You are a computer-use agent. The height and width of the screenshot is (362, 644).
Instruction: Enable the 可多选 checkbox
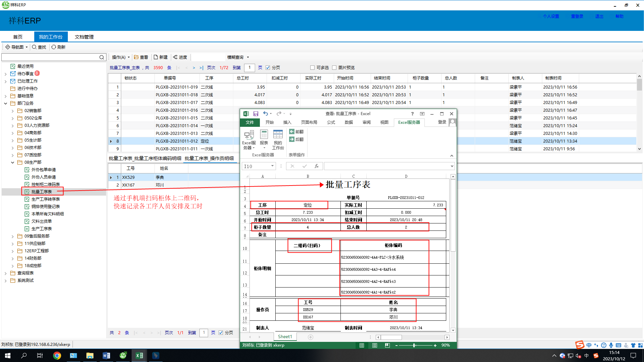312,68
